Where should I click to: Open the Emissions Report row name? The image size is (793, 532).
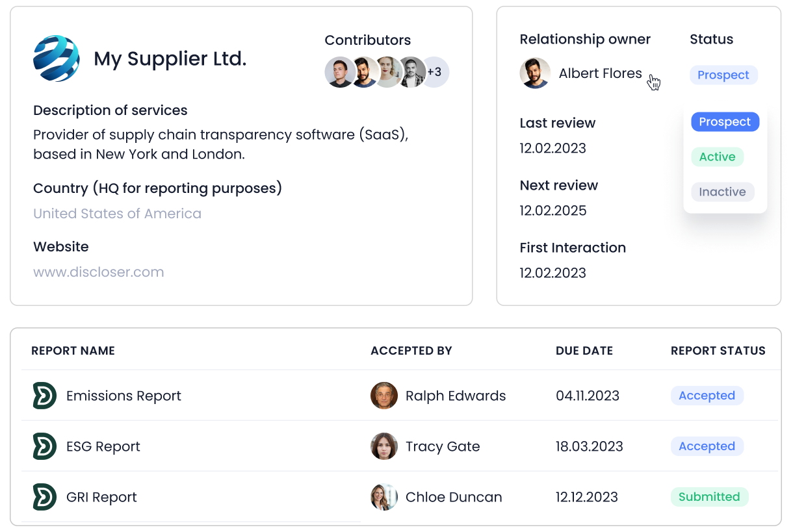click(123, 396)
